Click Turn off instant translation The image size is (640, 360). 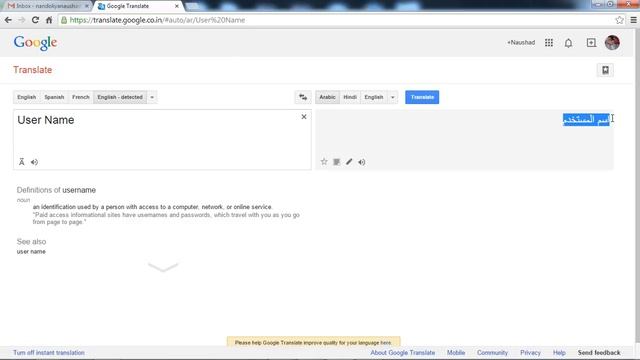click(x=49, y=353)
